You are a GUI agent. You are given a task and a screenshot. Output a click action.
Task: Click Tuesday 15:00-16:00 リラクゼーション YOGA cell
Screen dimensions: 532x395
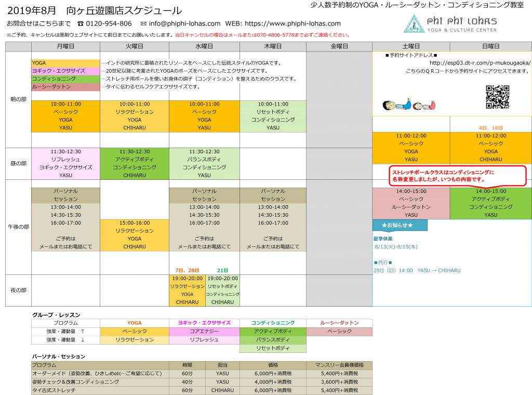pos(135,235)
